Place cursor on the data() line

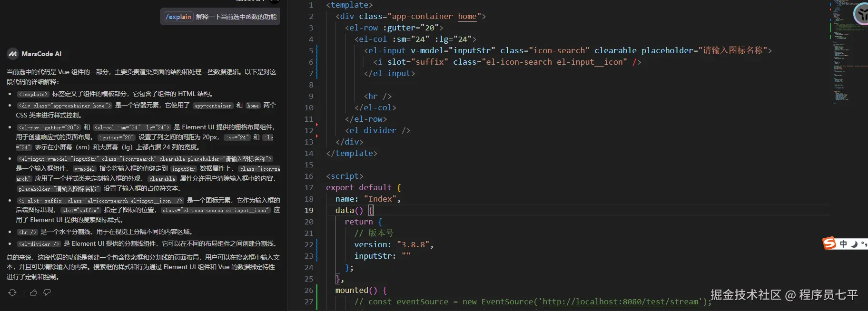(x=355, y=210)
